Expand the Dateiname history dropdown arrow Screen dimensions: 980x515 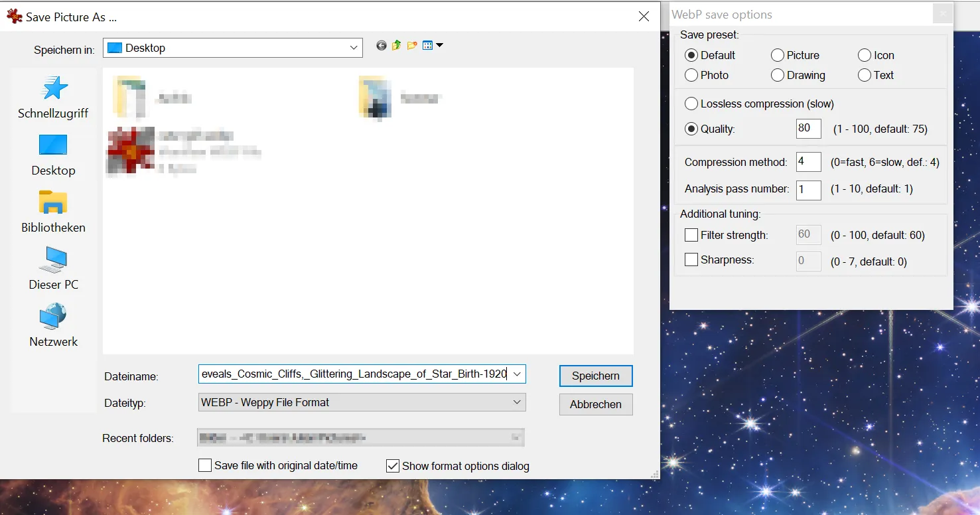[x=517, y=374]
